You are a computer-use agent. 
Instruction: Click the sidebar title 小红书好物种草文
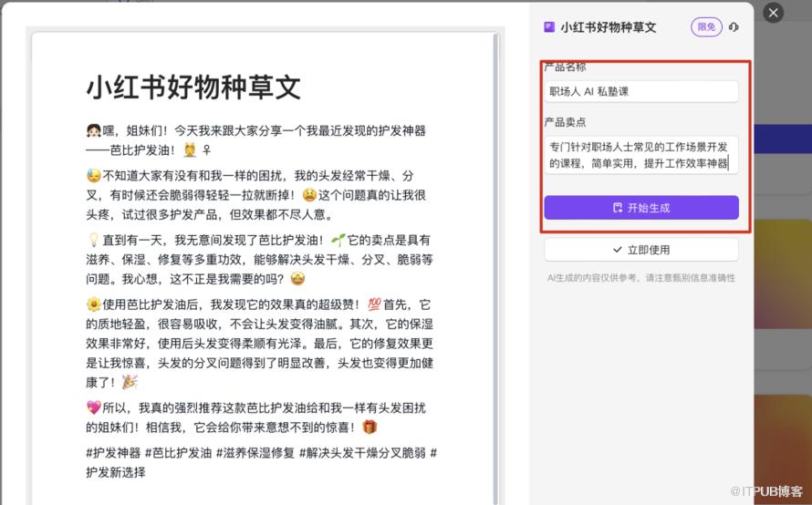tap(608, 27)
